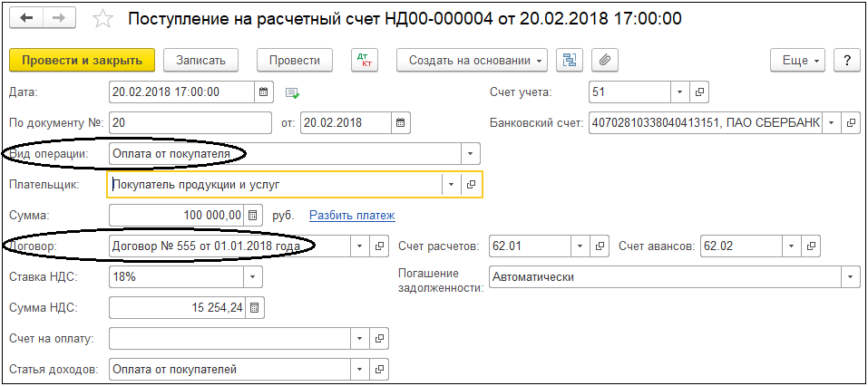This screenshot has height=386, width=868.
Task: Open the Договор item form
Action: [379, 246]
